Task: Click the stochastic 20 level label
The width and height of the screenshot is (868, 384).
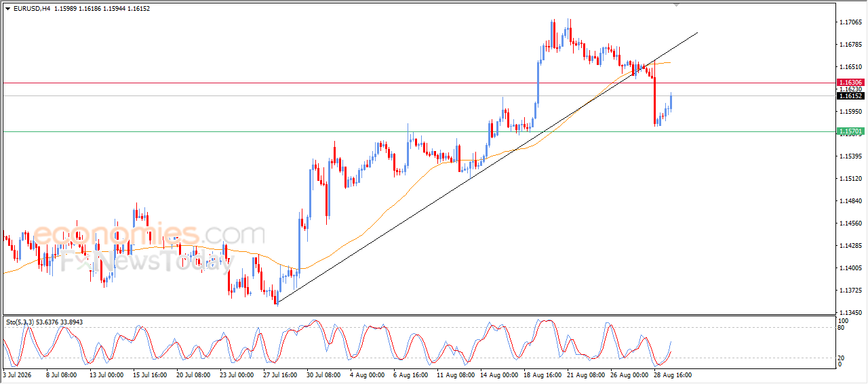Action: [x=842, y=357]
